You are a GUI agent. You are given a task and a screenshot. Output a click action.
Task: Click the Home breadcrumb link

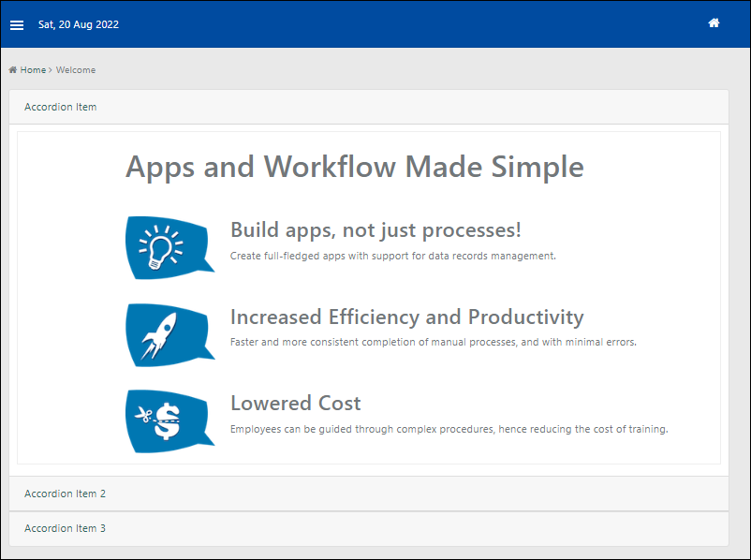tap(33, 70)
